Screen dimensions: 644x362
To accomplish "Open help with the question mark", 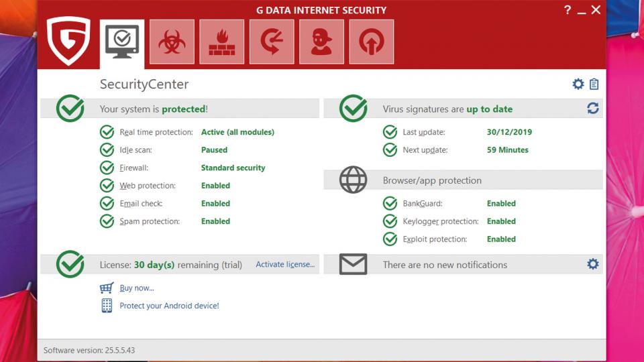I will [x=568, y=10].
